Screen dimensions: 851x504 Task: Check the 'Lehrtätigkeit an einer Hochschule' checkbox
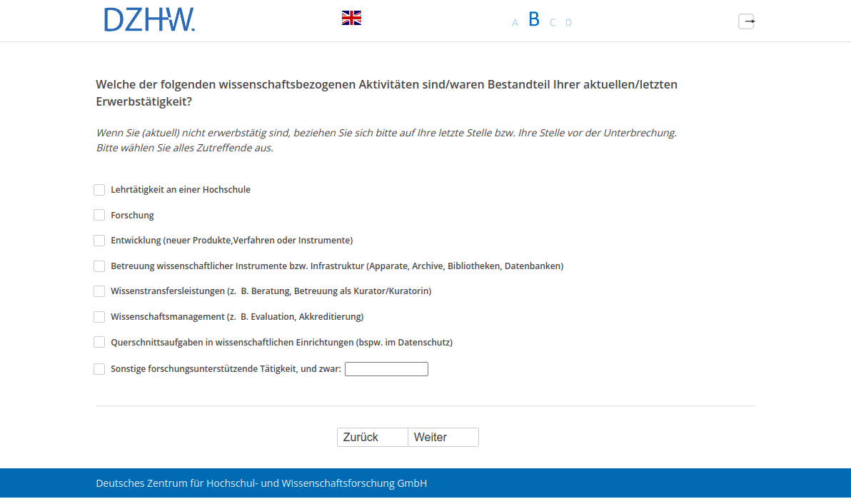pos(99,190)
